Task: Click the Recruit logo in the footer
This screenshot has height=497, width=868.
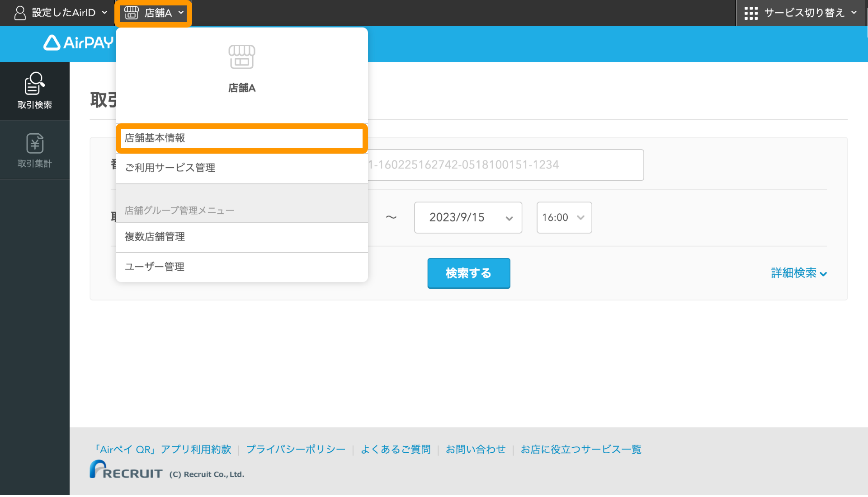Action: pyautogui.click(x=126, y=470)
